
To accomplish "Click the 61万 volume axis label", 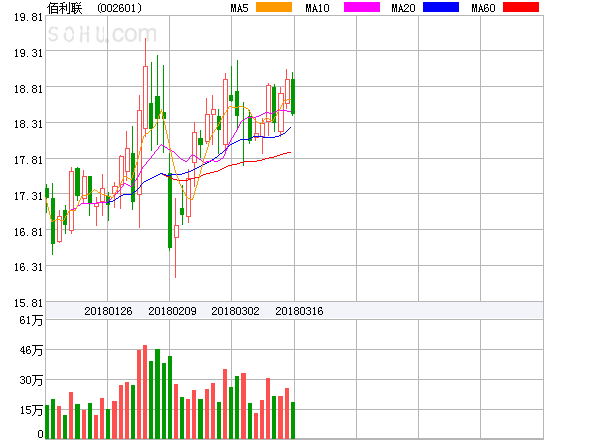I will pos(31,320).
